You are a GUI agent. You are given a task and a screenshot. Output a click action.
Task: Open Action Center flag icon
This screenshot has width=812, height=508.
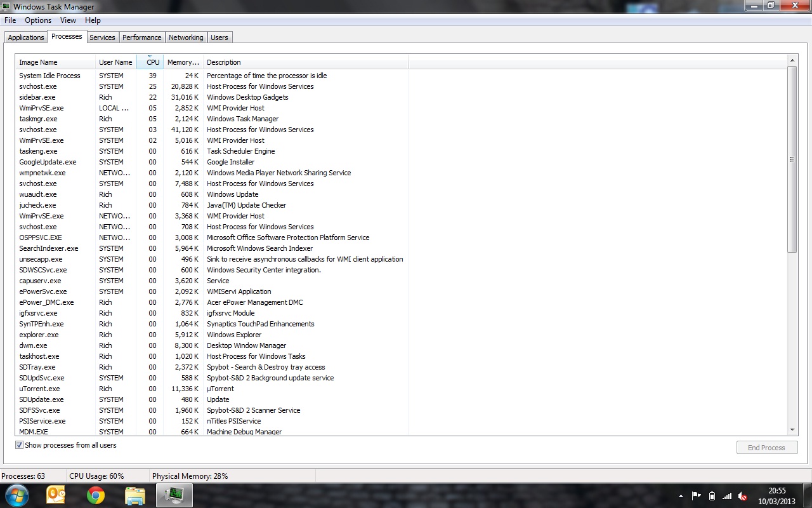[x=697, y=496]
